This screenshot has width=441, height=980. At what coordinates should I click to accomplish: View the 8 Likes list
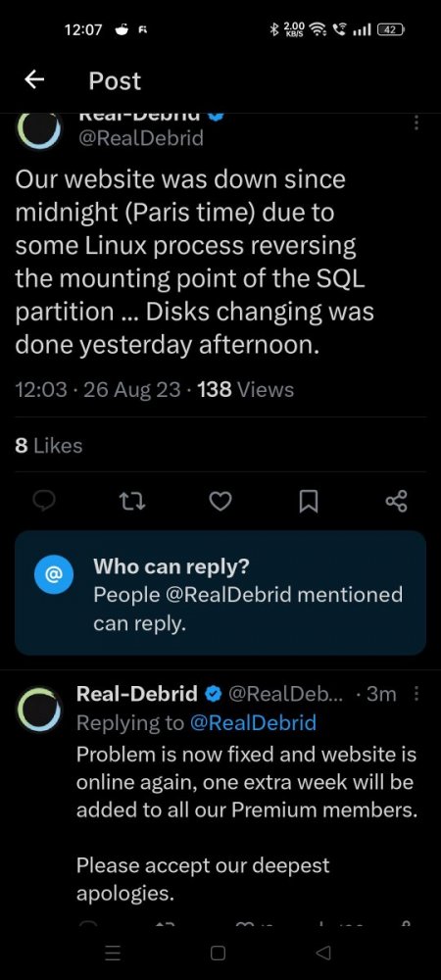[49, 446]
